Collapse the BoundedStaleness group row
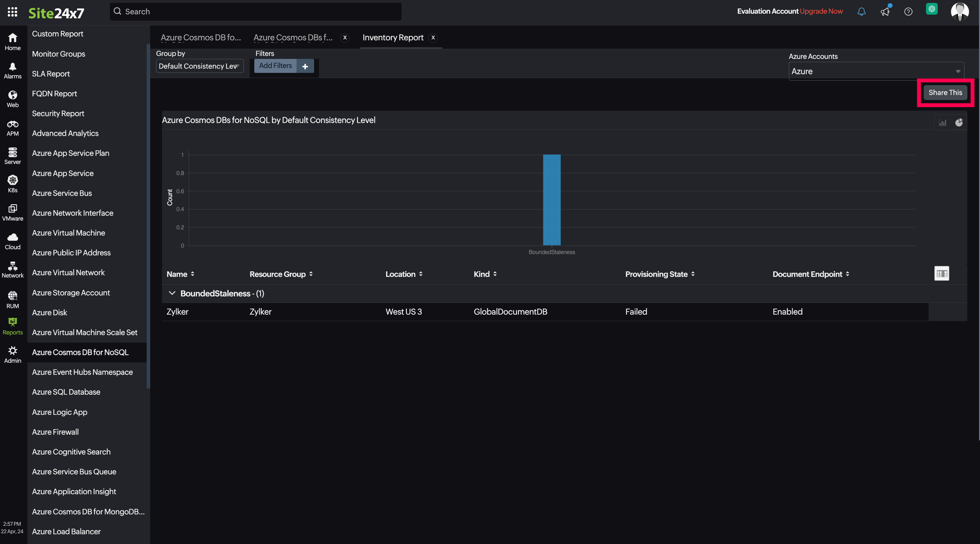 point(172,293)
